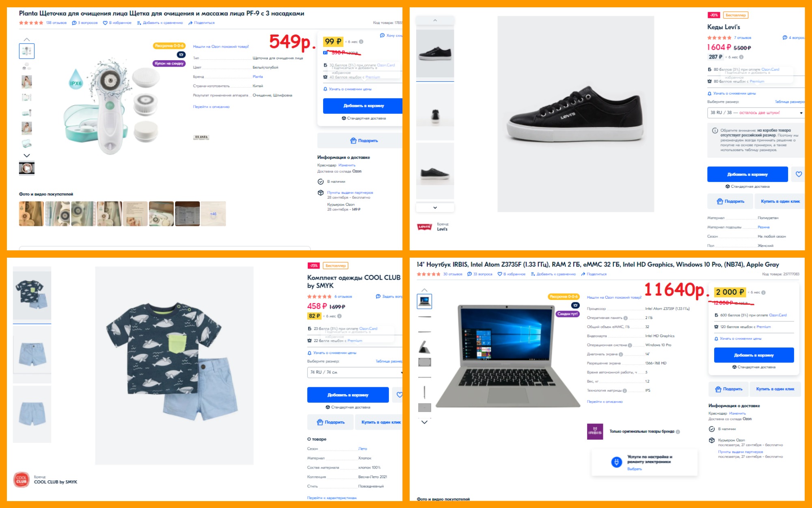Image resolution: width=812 pixels, height=508 pixels.
Task: Show previous face brush thumbnails with up chevron
Action: [27, 39]
